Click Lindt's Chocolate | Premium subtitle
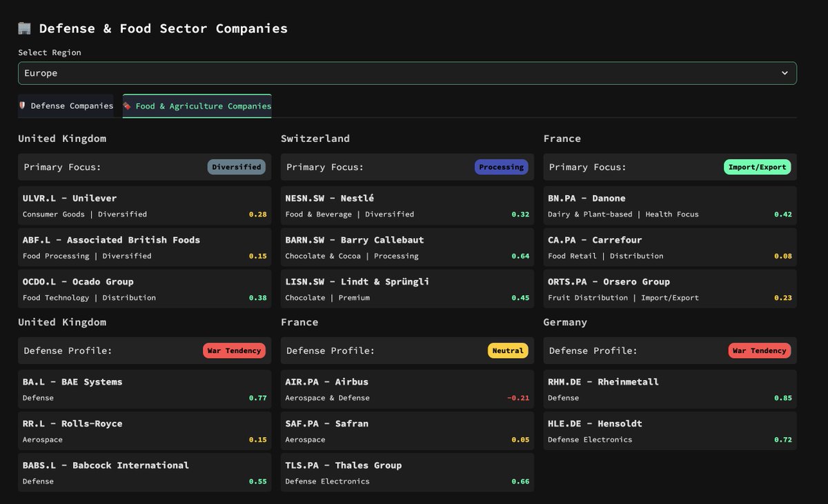Screen dimensions: 828x504 (328, 298)
